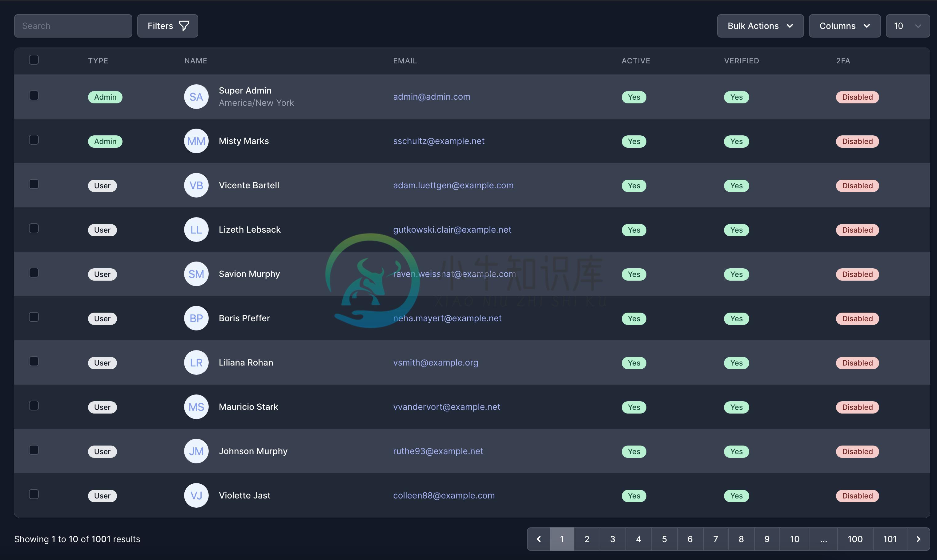Expand the Columns dropdown options
This screenshot has height=560, width=937.
click(844, 25)
